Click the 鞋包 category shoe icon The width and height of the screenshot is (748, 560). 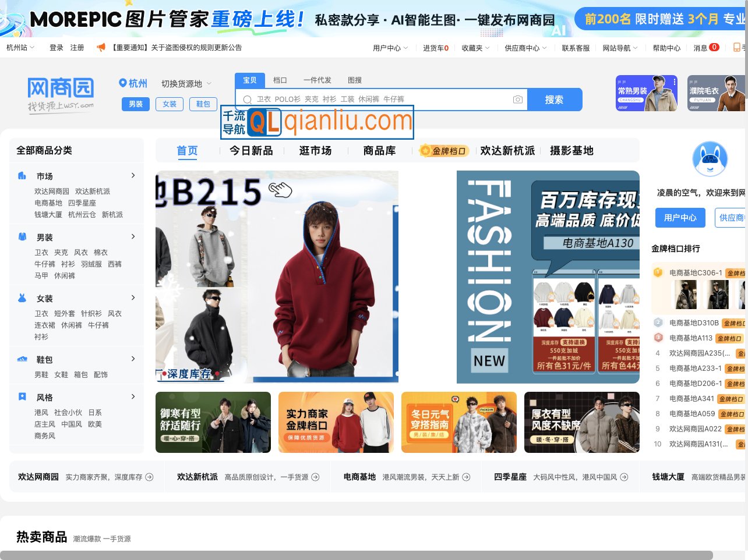click(x=22, y=359)
